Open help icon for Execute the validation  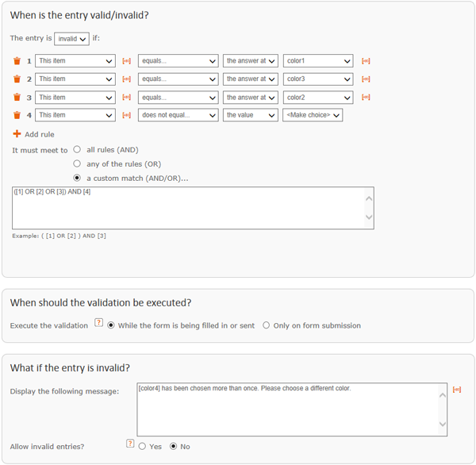98,322
